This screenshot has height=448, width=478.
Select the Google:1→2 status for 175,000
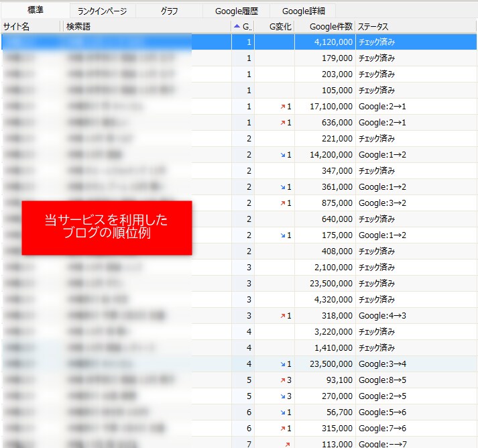(382, 235)
